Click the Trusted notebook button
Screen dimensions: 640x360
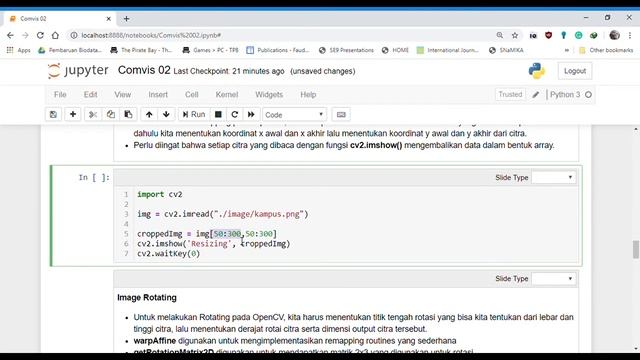pyautogui.click(x=510, y=94)
